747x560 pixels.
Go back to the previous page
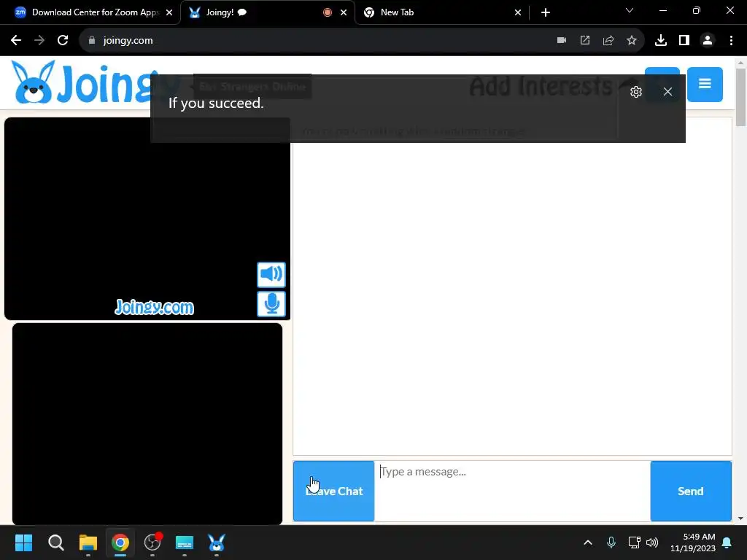click(16, 41)
